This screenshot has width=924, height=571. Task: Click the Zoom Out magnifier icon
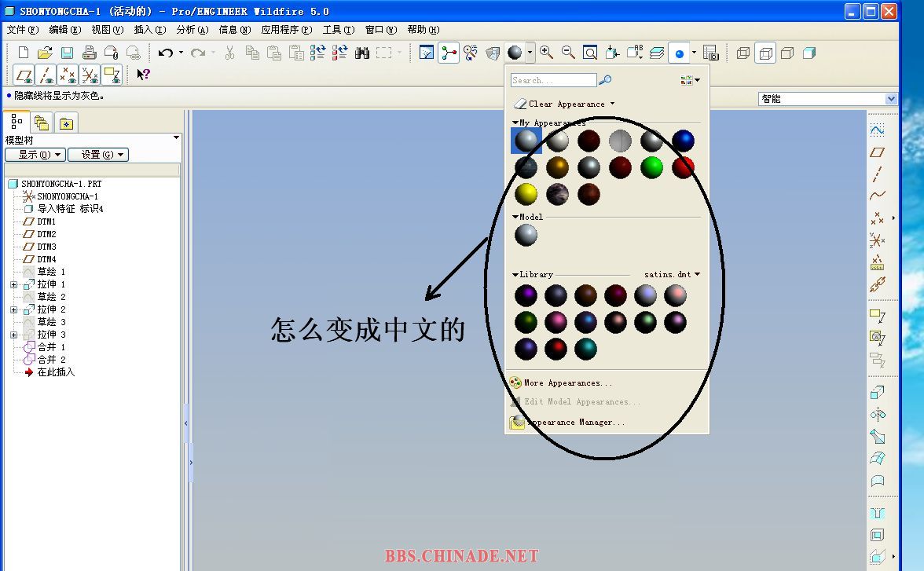(568, 53)
